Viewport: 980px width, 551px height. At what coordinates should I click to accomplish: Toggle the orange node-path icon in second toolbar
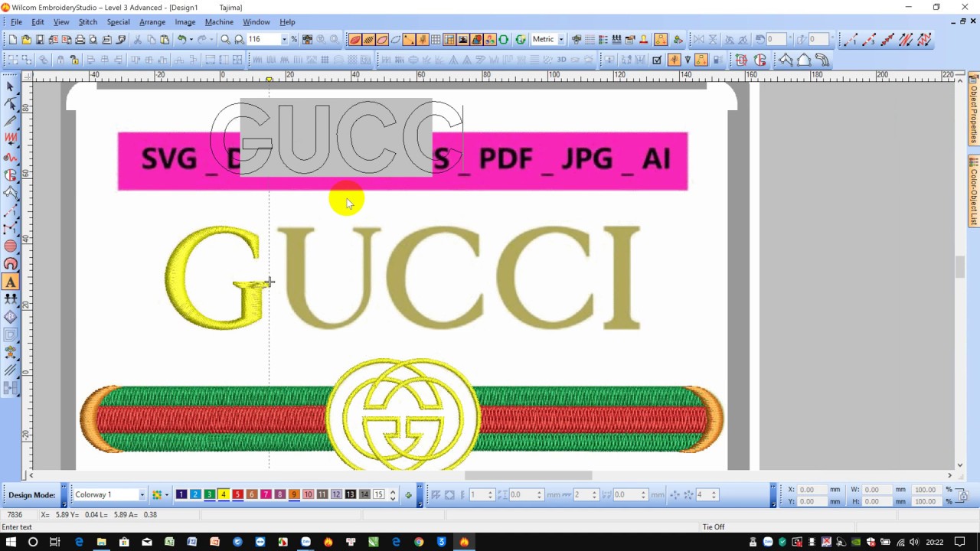(x=701, y=60)
